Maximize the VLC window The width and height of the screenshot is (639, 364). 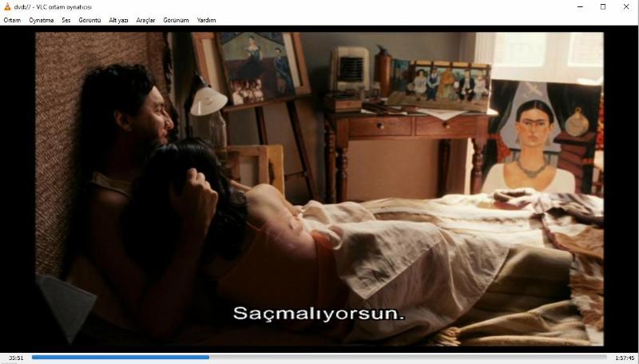(x=603, y=6)
